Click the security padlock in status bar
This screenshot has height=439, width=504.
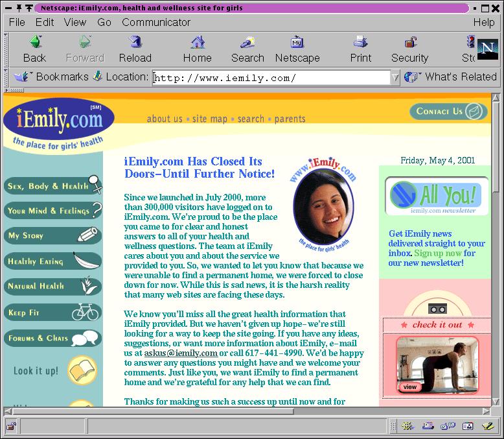click(11, 427)
